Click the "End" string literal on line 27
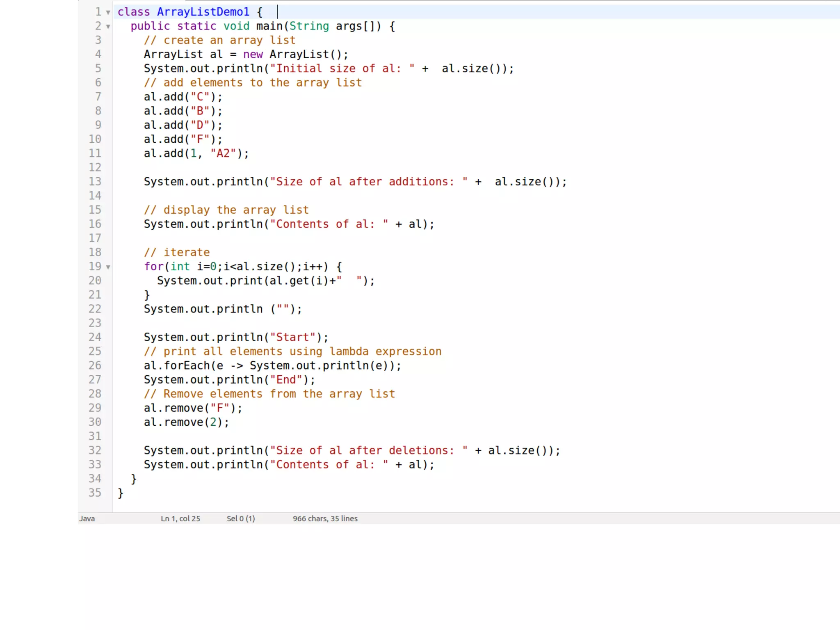Screen dimensions: 840x630 click(x=286, y=380)
